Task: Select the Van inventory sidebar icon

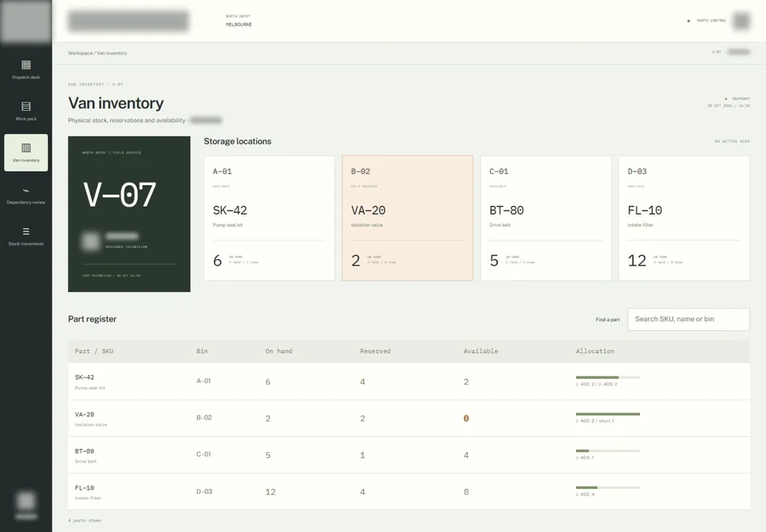Action: pos(26,148)
